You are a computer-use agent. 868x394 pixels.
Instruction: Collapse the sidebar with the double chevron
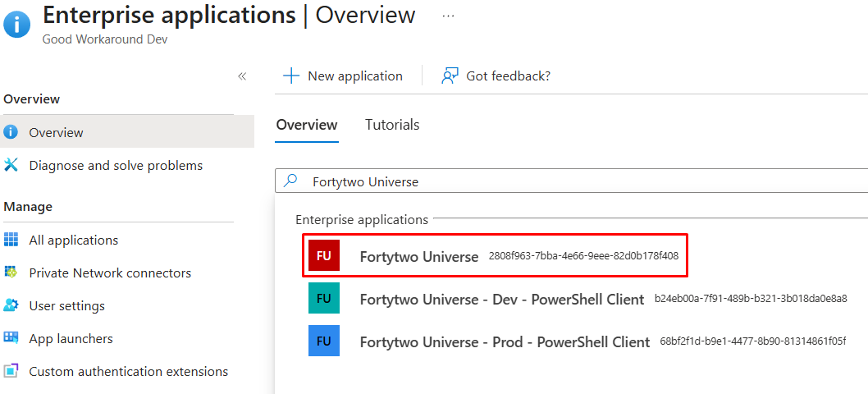(x=242, y=76)
